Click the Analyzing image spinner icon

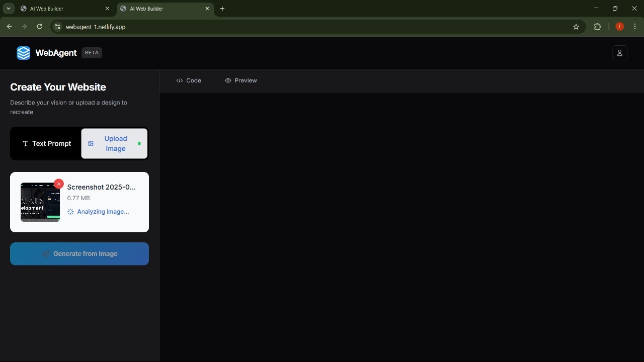click(70, 211)
